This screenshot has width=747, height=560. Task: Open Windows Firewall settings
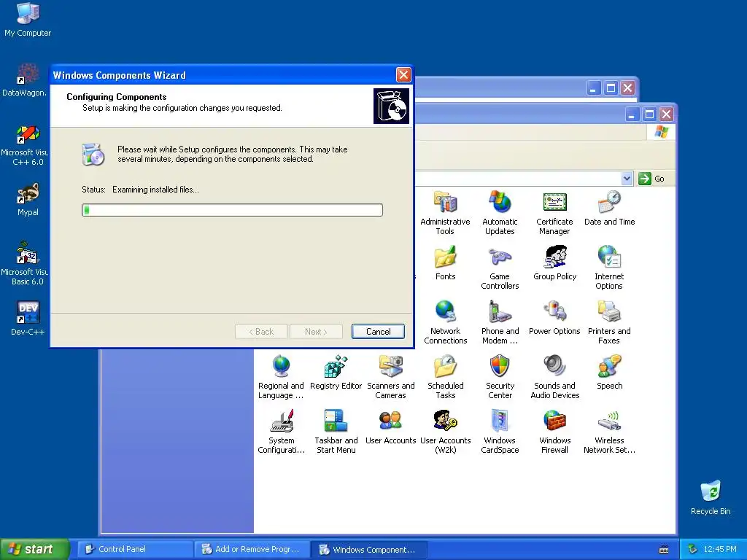554,432
